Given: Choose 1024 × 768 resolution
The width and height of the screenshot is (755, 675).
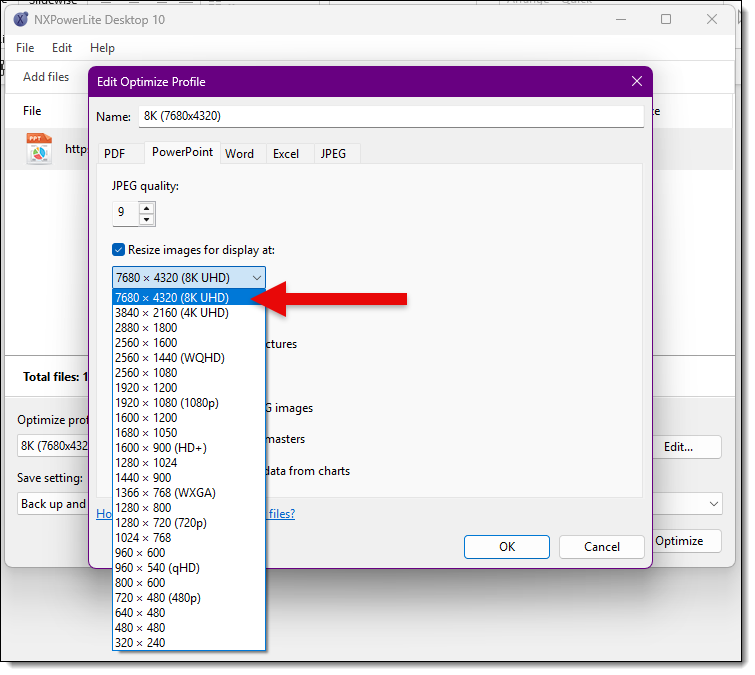Looking at the screenshot, I should click(189, 538).
